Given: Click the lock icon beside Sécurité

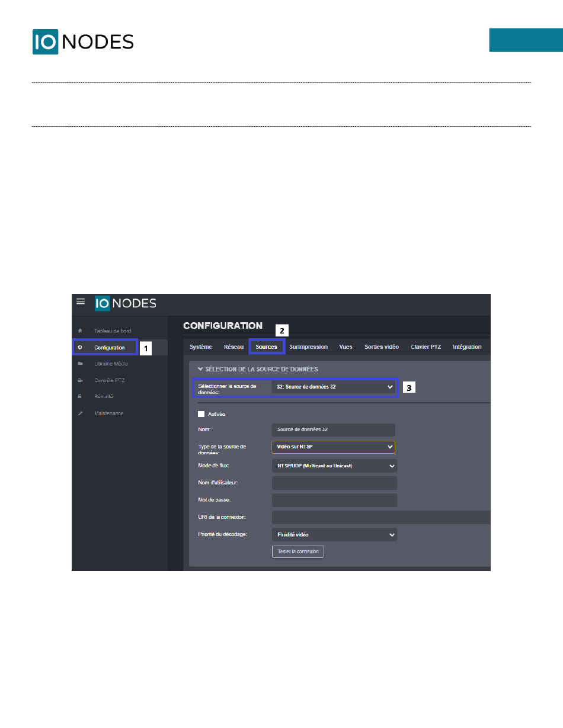Looking at the screenshot, I should [x=79, y=396].
